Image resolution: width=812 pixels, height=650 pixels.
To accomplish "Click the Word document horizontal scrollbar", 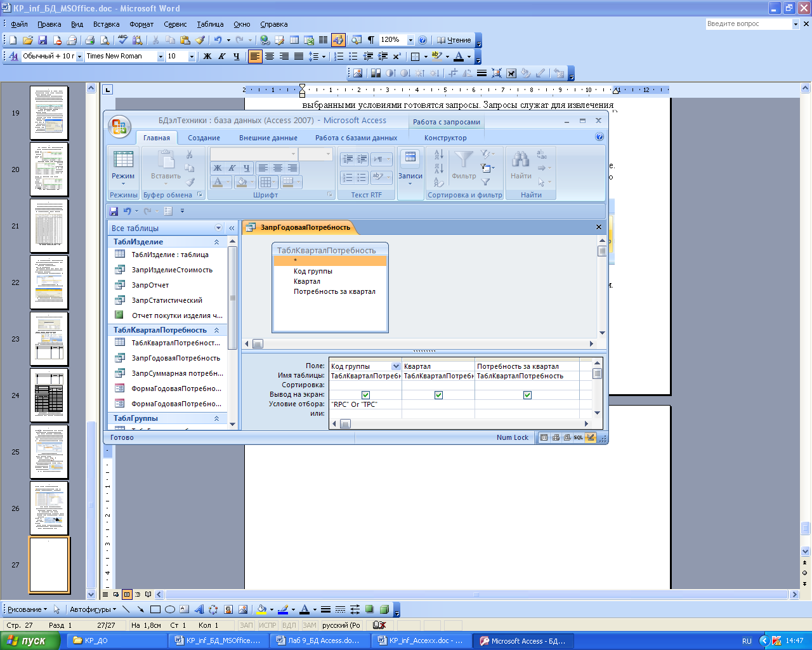I will click(x=477, y=595).
